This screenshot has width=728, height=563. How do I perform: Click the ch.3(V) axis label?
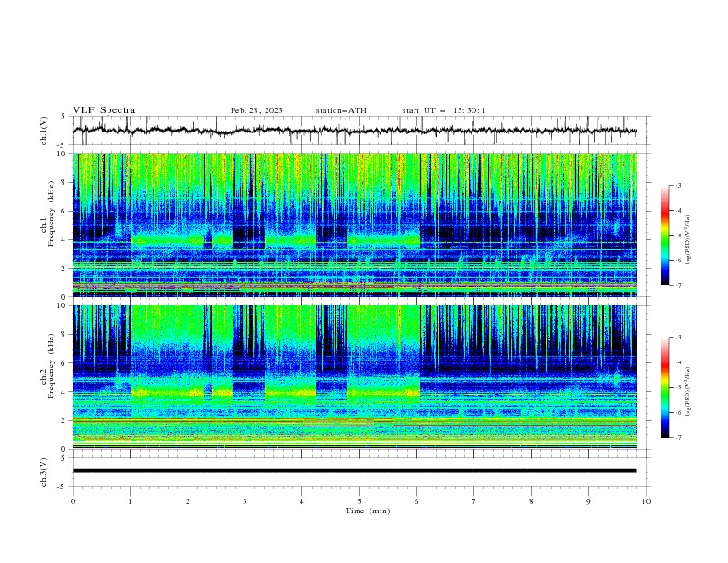pos(44,472)
